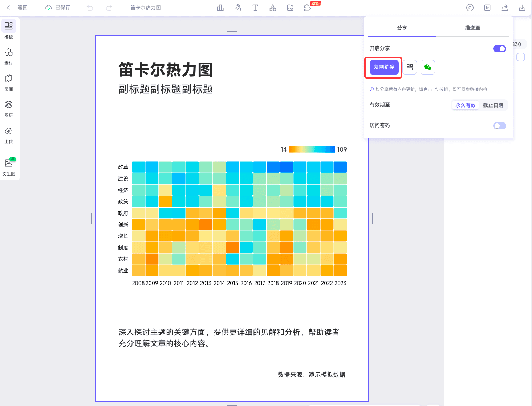Show the QR code for sharing

tap(410, 67)
